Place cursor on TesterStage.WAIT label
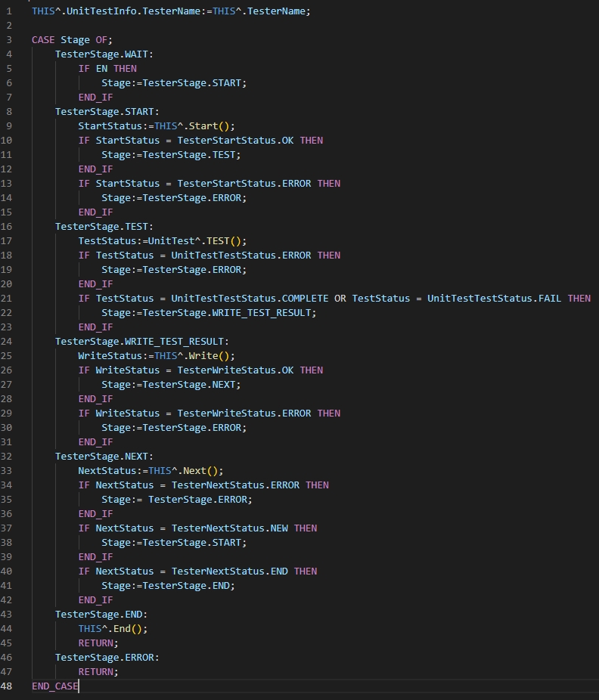Image resolution: width=599 pixels, height=700 pixels. point(104,54)
